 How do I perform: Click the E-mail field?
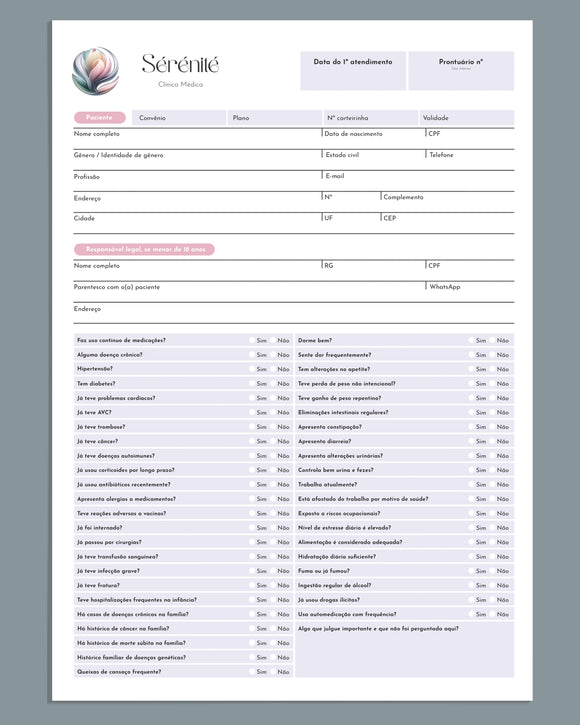pos(419,181)
